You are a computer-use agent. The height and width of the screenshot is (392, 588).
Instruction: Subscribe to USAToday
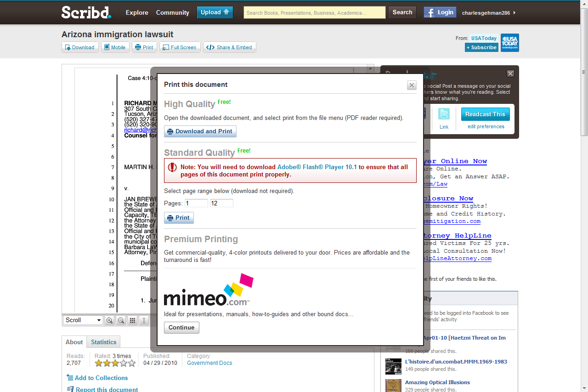[481, 47]
